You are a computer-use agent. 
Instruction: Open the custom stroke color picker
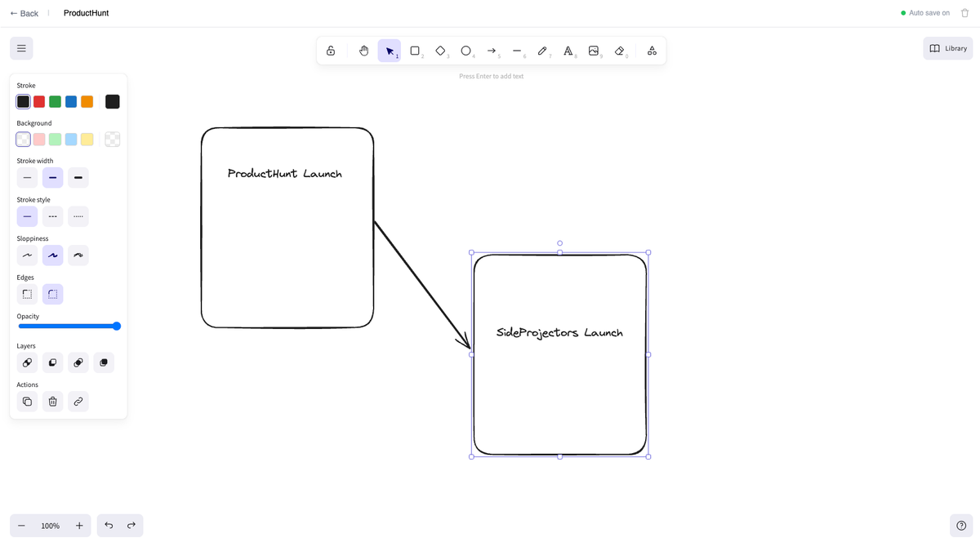pyautogui.click(x=113, y=101)
